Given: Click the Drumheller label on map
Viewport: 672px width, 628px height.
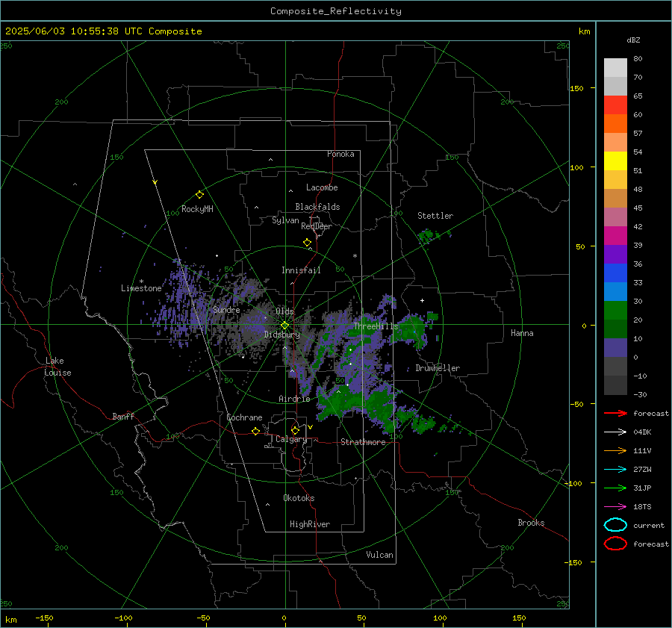Looking at the screenshot, I should [438, 368].
